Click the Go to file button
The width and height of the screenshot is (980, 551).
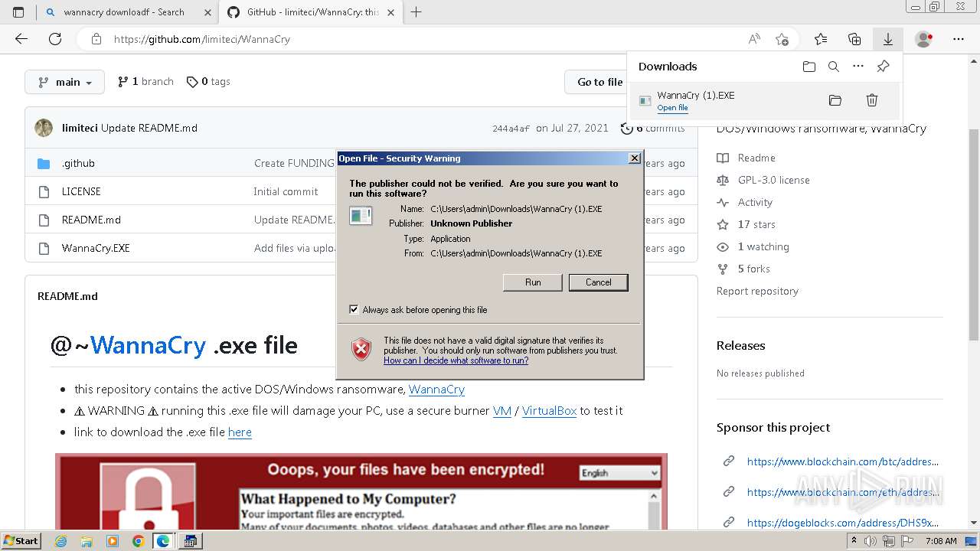click(x=599, y=82)
